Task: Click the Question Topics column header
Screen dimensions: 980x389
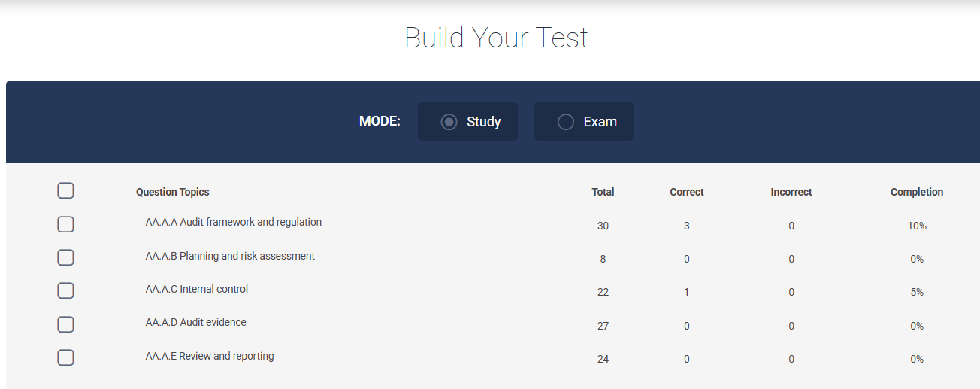Action: point(172,192)
